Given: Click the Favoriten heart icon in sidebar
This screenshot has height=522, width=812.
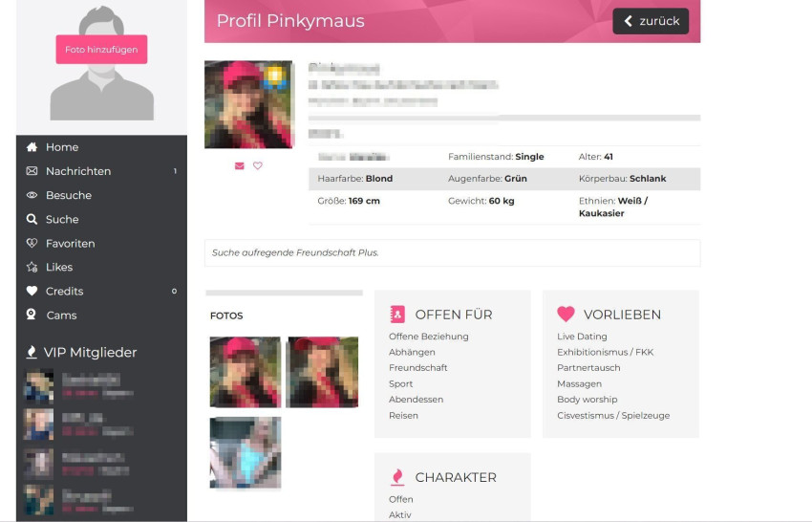Looking at the screenshot, I should click(x=32, y=243).
